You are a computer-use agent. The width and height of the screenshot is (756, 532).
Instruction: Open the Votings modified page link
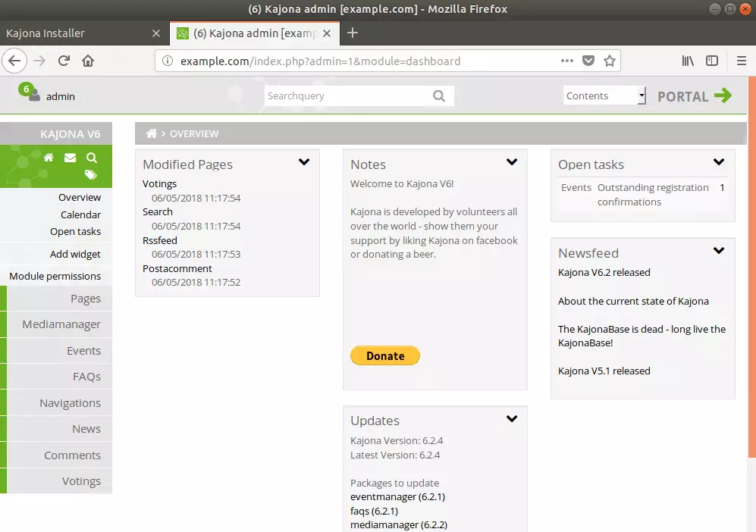click(x=159, y=183)
